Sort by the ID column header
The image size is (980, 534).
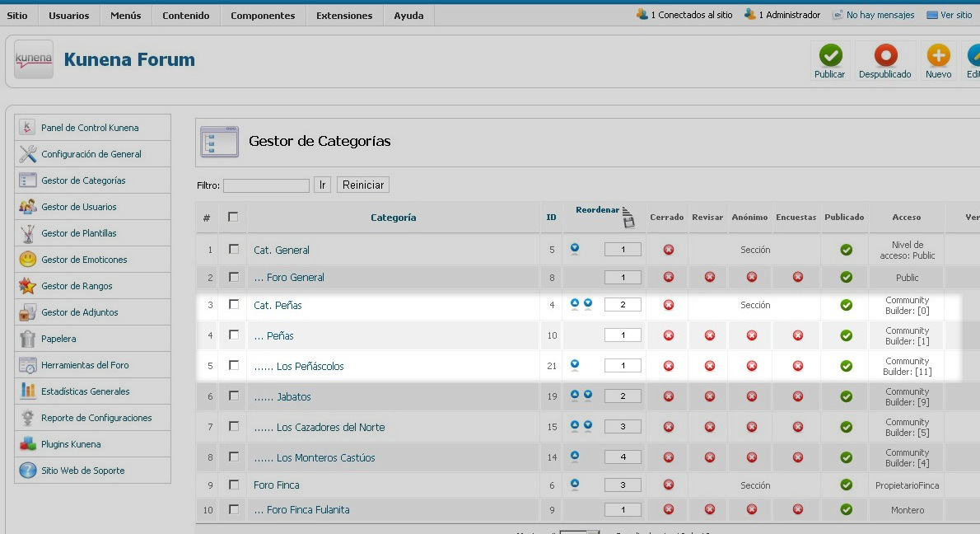551,218
